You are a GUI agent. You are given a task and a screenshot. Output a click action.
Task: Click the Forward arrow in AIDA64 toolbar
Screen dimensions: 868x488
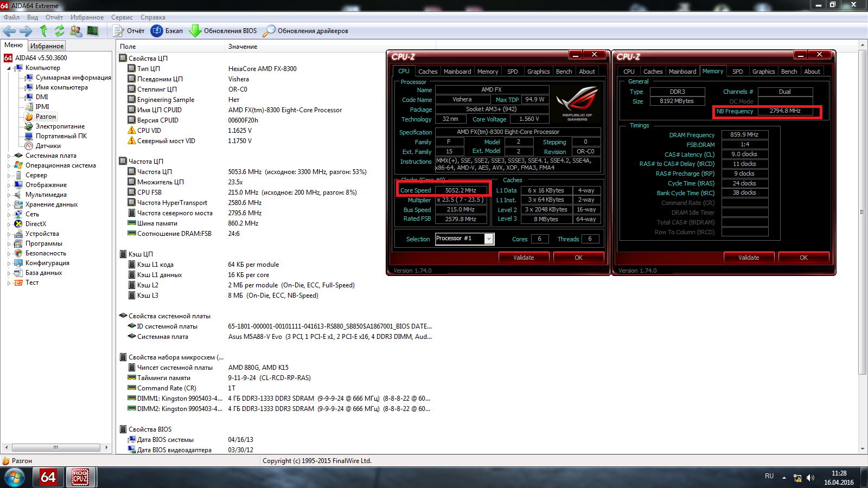coord(25,31)
